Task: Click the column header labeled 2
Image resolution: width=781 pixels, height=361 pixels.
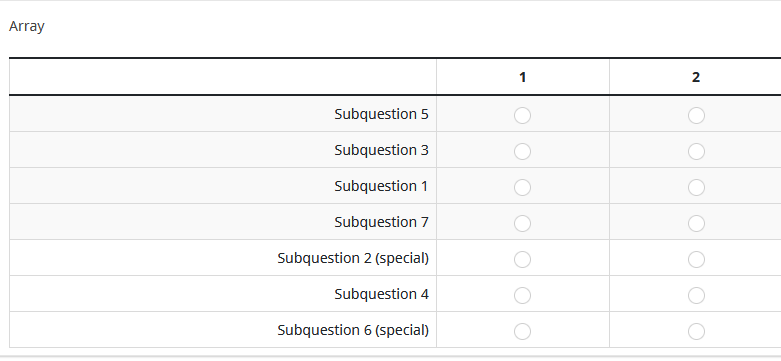Action: [x=696, y=77]
